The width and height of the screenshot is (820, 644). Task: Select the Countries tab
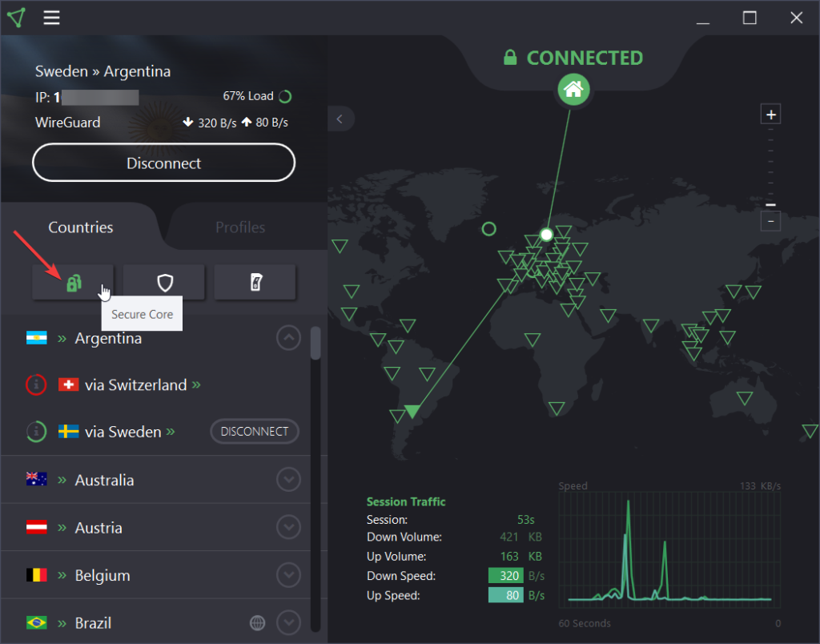pos(81,227)
